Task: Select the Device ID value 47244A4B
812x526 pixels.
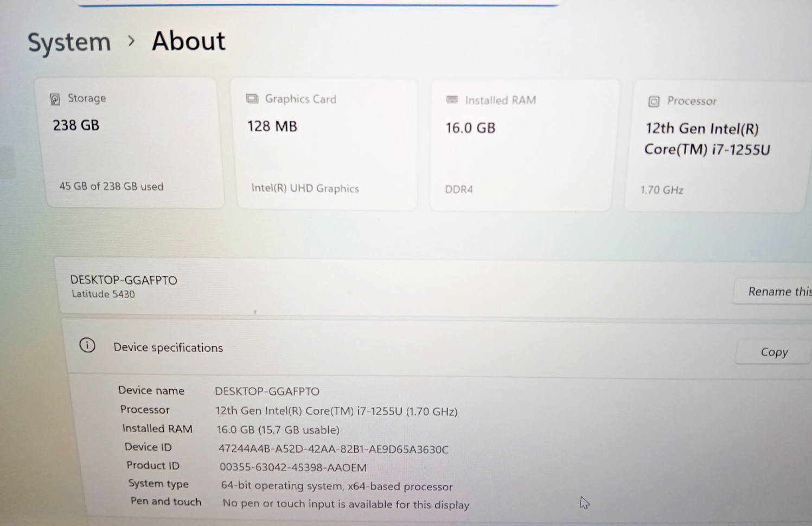Action: pyautogui.click(x=333, y=449)
